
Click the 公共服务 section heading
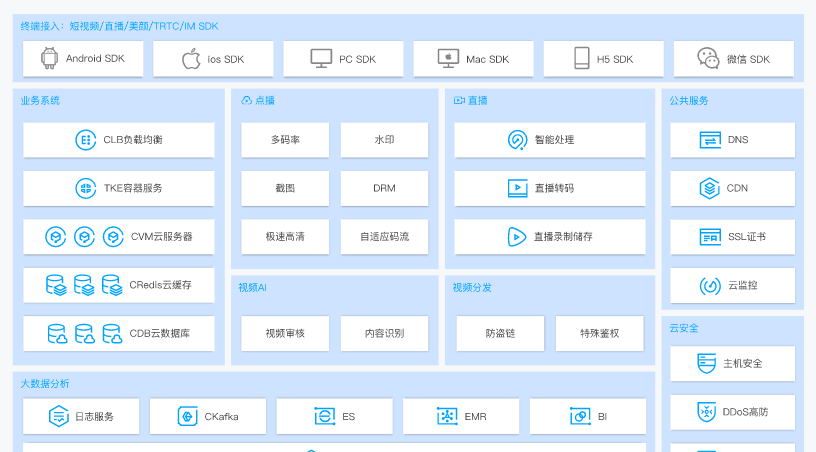pos(689,100)
